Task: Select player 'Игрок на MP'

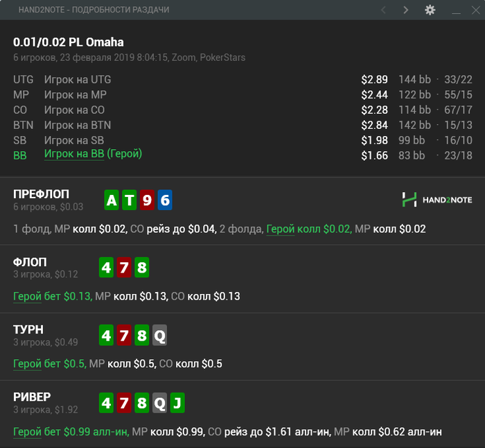Action: pos(76,95)
